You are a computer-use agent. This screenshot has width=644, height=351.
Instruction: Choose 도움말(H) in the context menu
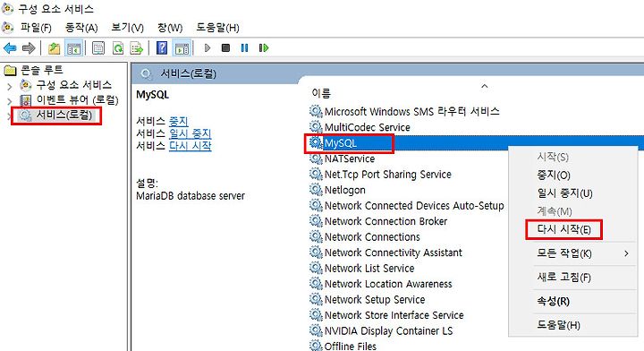[x=573, y=325]
